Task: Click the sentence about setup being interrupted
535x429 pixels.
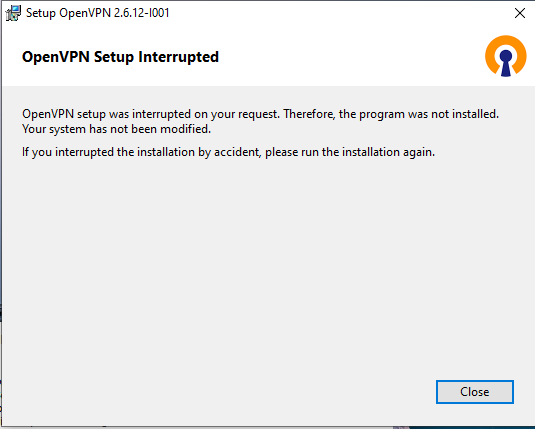Action: tap(260, 114)
